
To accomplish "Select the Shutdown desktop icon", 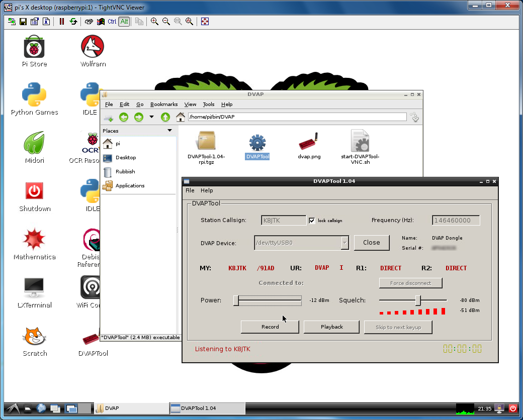I will (x=34, y=196).
